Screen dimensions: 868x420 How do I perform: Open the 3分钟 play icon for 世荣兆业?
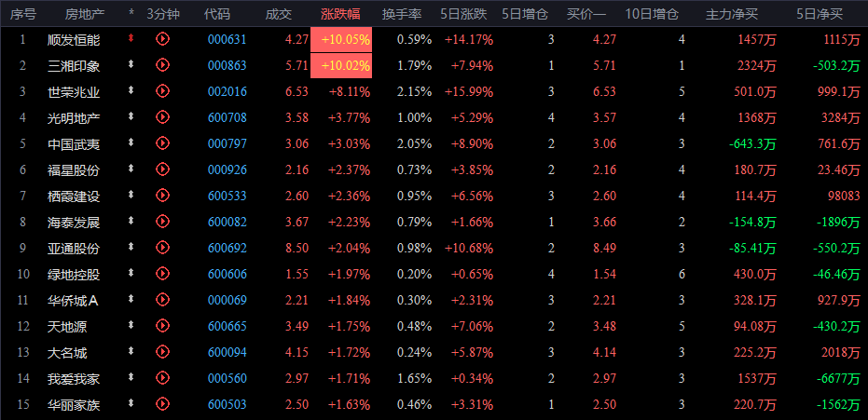pyautogui.click(x=163, y=91)
